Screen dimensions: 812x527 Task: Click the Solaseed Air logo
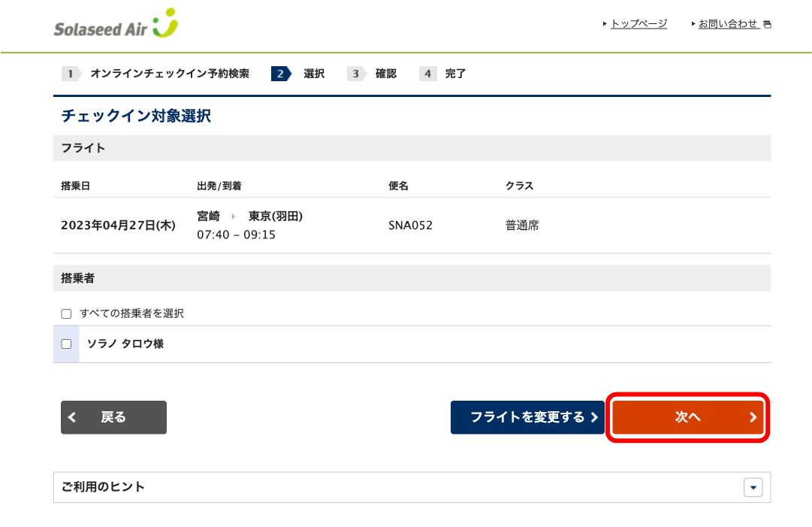116,26
